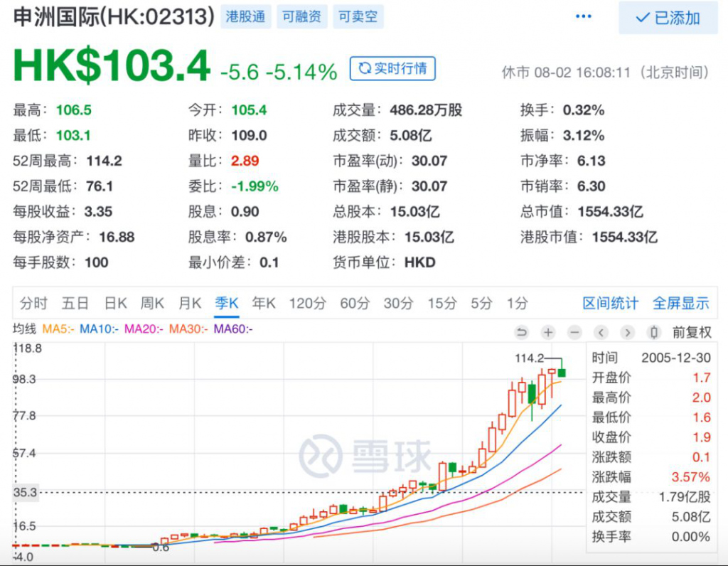Switch to the 月K chart tab

tap(190, 303)
